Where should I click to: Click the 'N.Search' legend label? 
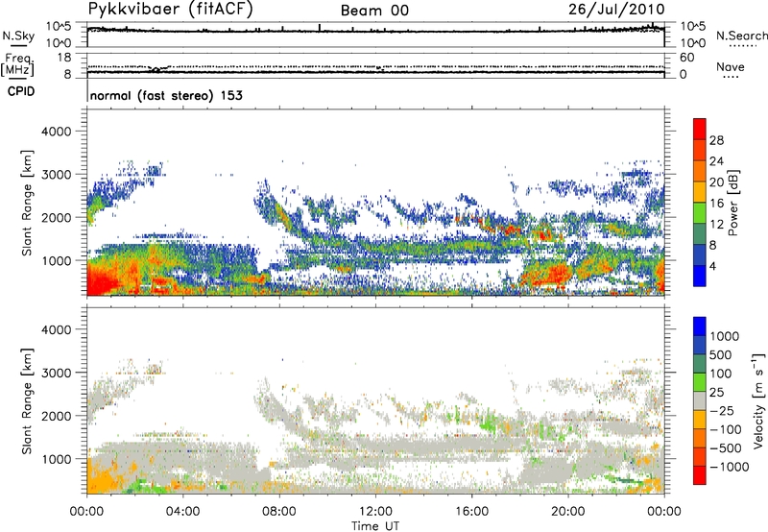(x=741, y=36)
